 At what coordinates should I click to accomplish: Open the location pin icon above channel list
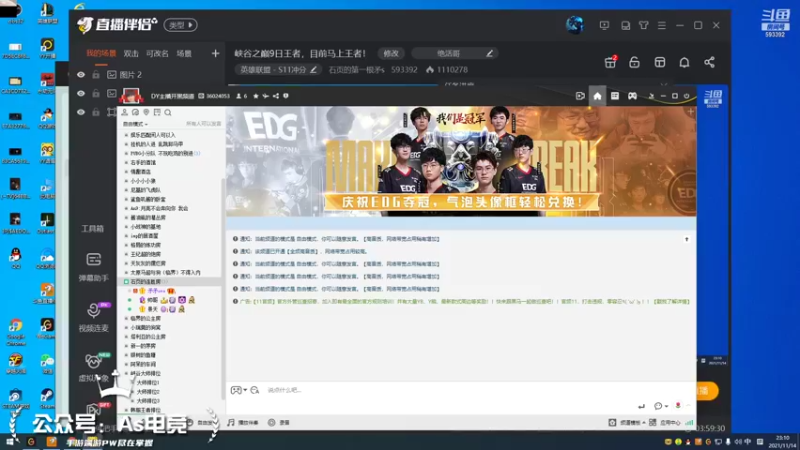click(x=146, y=112)
